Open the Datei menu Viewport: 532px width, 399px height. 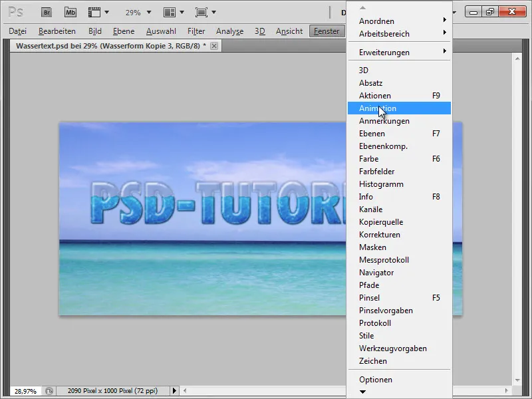coord(18,31)
